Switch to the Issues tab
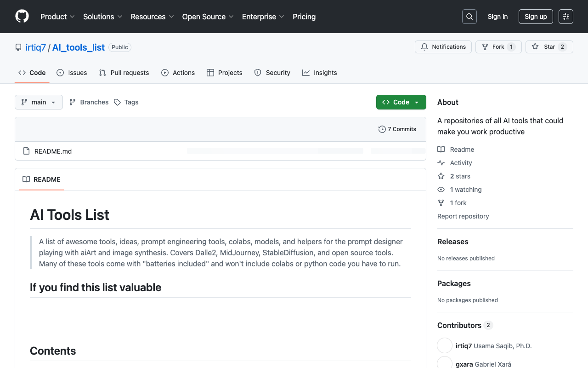This screenshot has width=588, height=368. (72, 72)
